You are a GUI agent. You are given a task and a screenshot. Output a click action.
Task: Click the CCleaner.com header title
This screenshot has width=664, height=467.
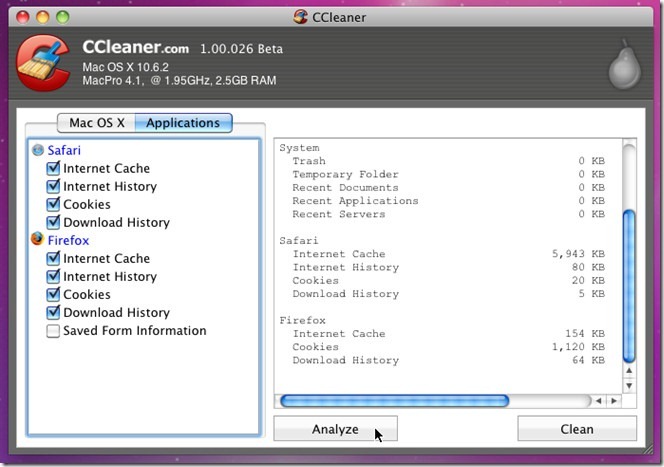click(x=136, y=47)
